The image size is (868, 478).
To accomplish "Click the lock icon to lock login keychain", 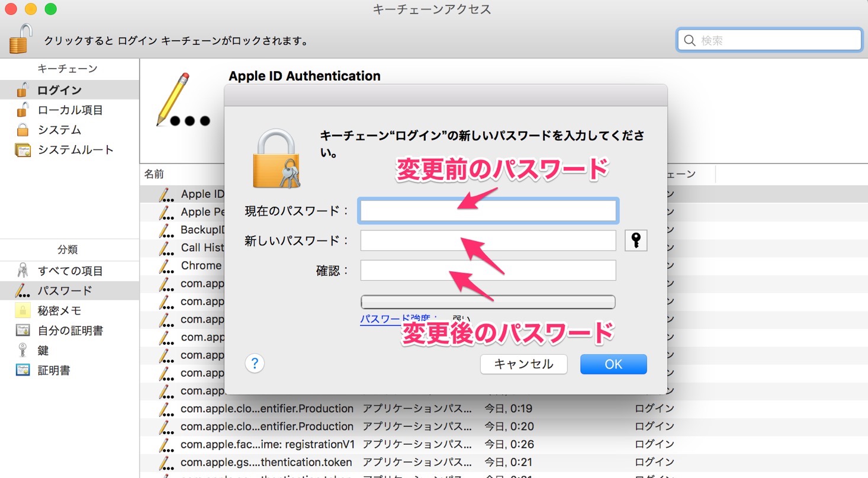I will (21, 39).
